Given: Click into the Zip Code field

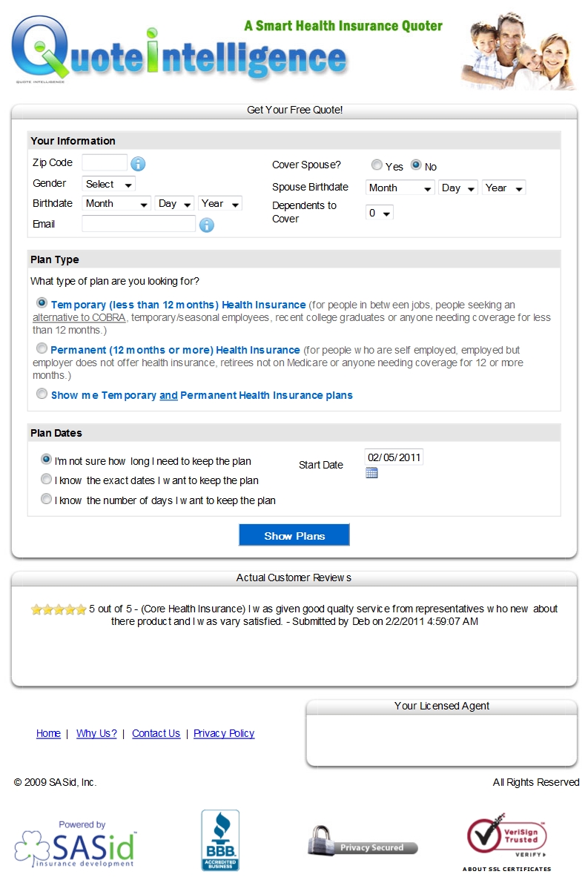Looking at the screenshot, I should pos(105,163).
